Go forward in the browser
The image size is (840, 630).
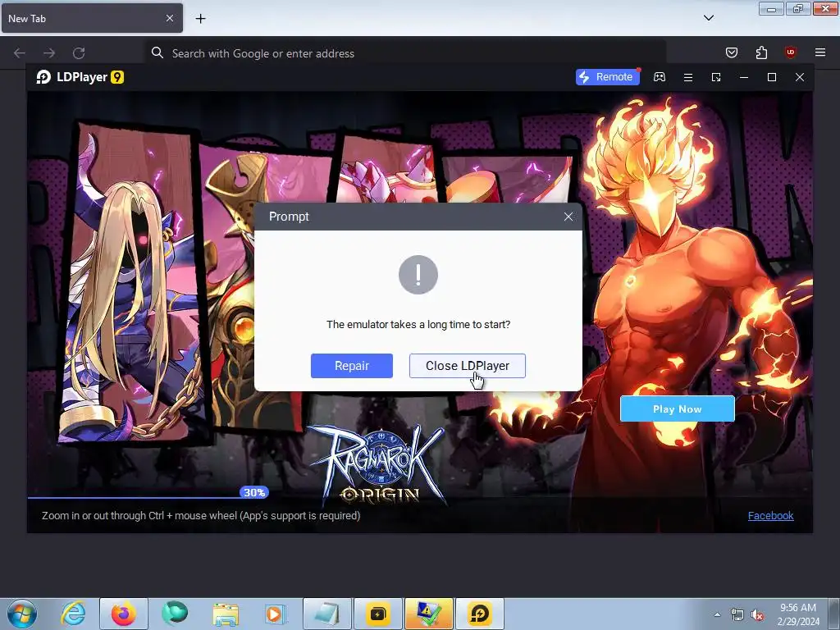(x=49, y=53)
